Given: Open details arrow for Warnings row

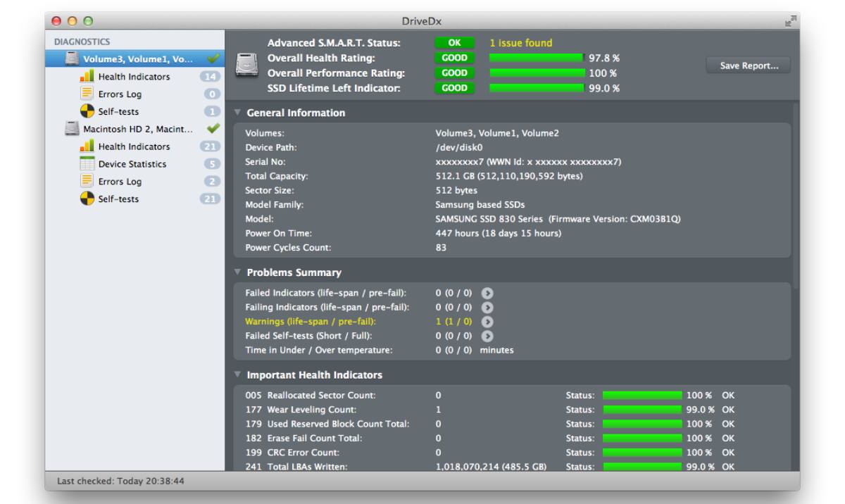Looking at the screenshot, I should 487,322.
